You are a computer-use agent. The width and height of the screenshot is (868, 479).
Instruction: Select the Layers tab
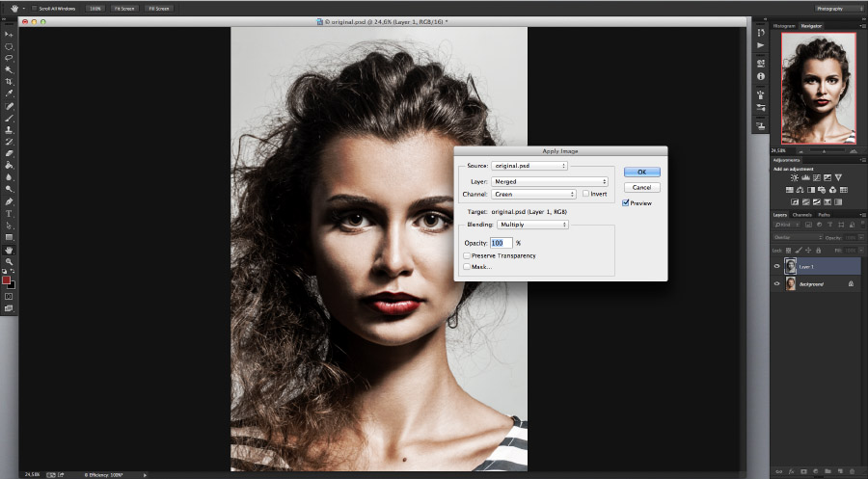[780, 215]
